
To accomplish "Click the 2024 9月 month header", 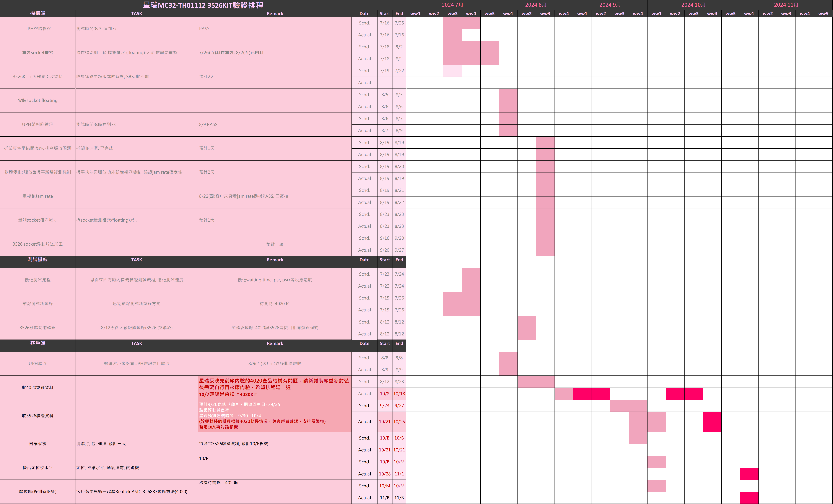I will [610, 5].
